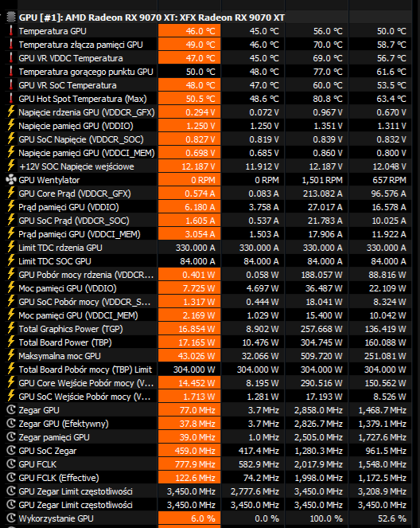Select the GPU [#1]: AMD Radeon RX 9070 XT header
This screenshot has width=420, height=528.
pos(152,18)
